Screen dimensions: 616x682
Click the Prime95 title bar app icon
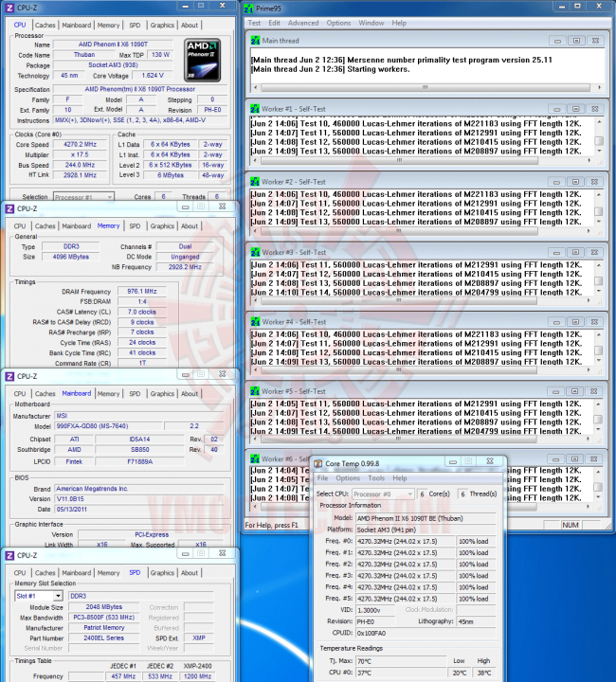(x=248, y=9)
